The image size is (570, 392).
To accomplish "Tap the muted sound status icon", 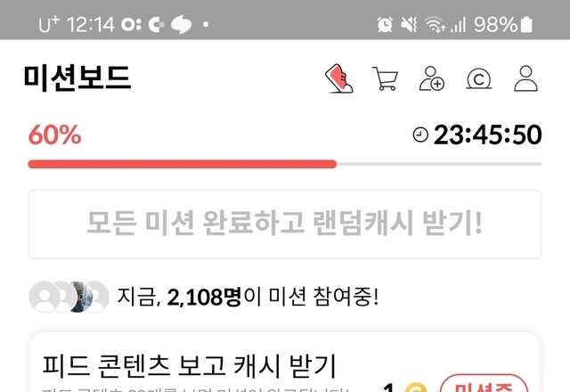I will pyautogui.click(x=409, y=25).
